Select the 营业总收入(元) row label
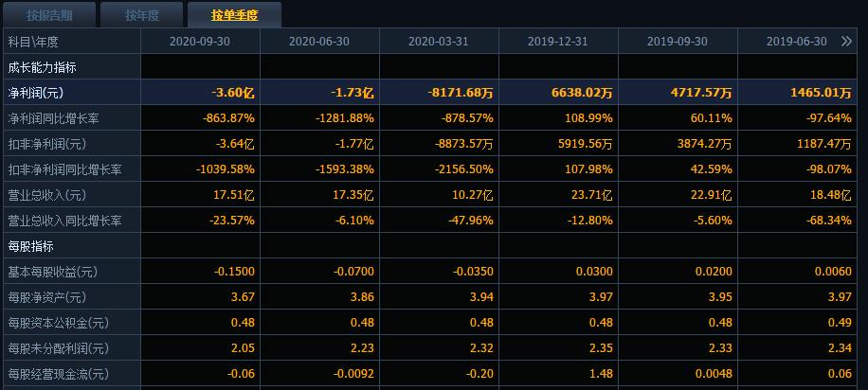Screen dimensions: 868x390 (47, 195)
